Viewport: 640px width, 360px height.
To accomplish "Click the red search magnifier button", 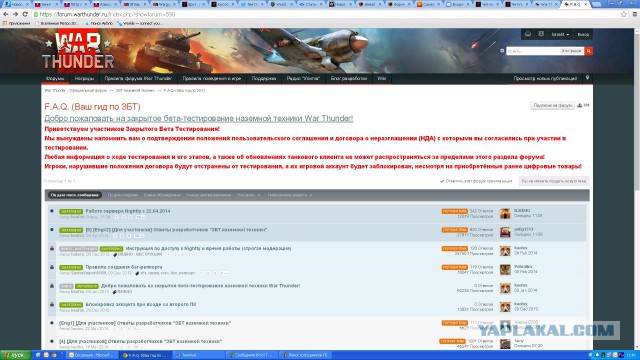I will click(x=589, y=51).
